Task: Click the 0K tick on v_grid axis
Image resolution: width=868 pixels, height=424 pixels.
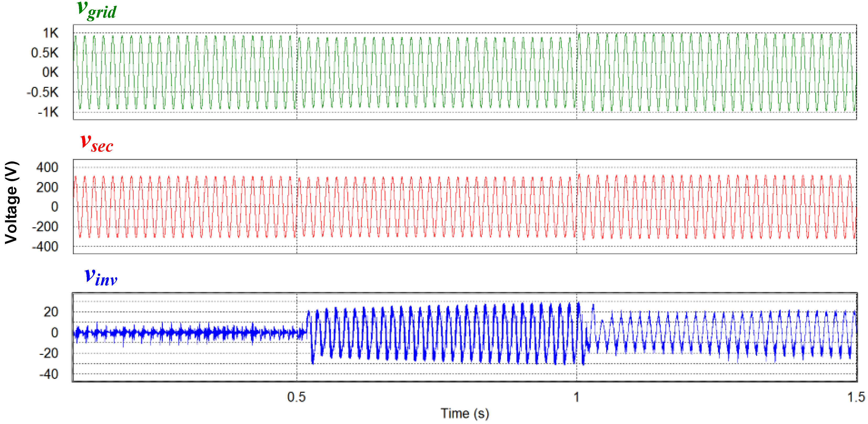Action: [50, 72]
